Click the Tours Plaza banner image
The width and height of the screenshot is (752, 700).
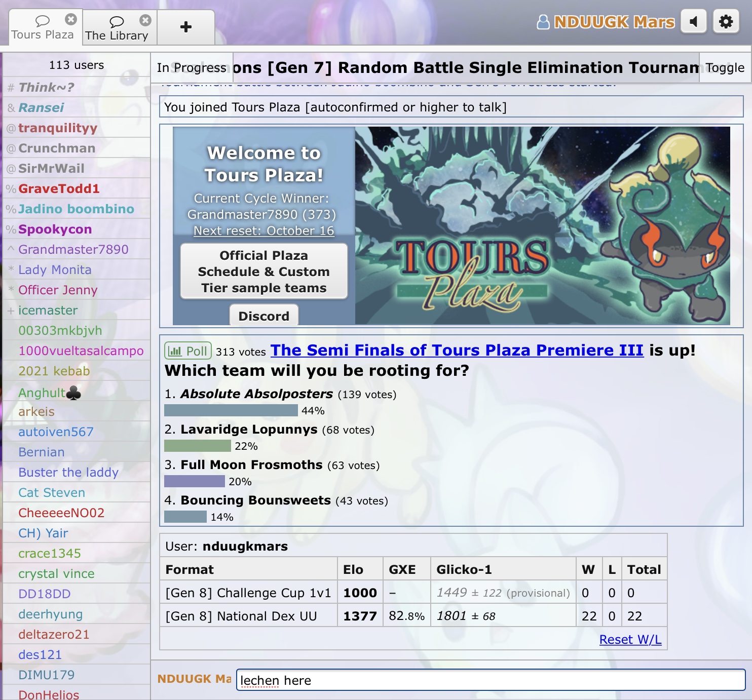pyautogui.click(x=542, y=225)
